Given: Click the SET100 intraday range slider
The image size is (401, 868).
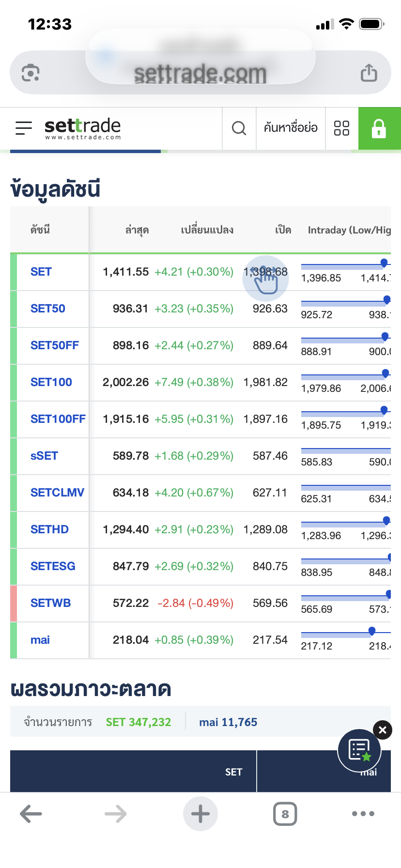Looking at the screenshot, I should [x=345, y=376].
